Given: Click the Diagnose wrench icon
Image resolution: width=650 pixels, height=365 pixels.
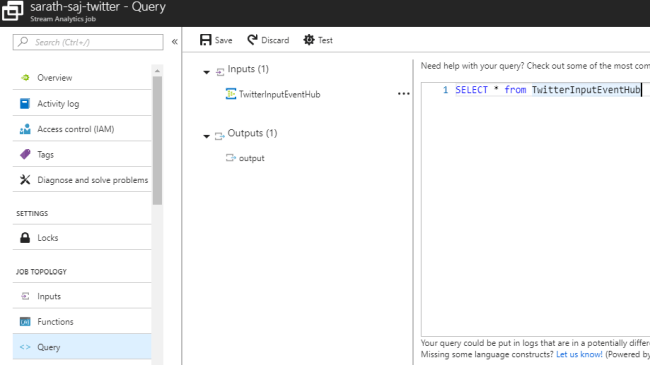Looking at the screenshot, I should (x=25, y=180).
